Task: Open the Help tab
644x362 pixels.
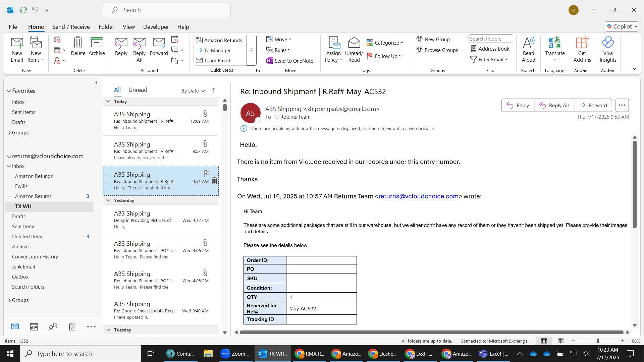Action: click(x=183, y=27)
